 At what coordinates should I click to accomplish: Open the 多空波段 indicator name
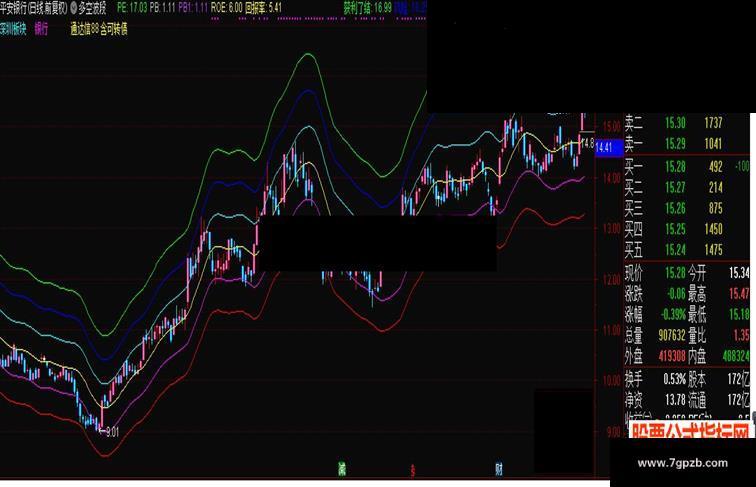point(92,8)
